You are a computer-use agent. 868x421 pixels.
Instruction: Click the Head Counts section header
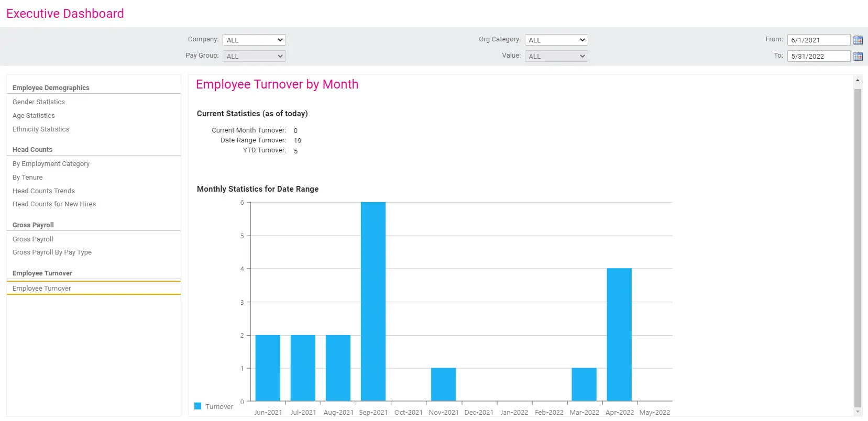point(32,150)
